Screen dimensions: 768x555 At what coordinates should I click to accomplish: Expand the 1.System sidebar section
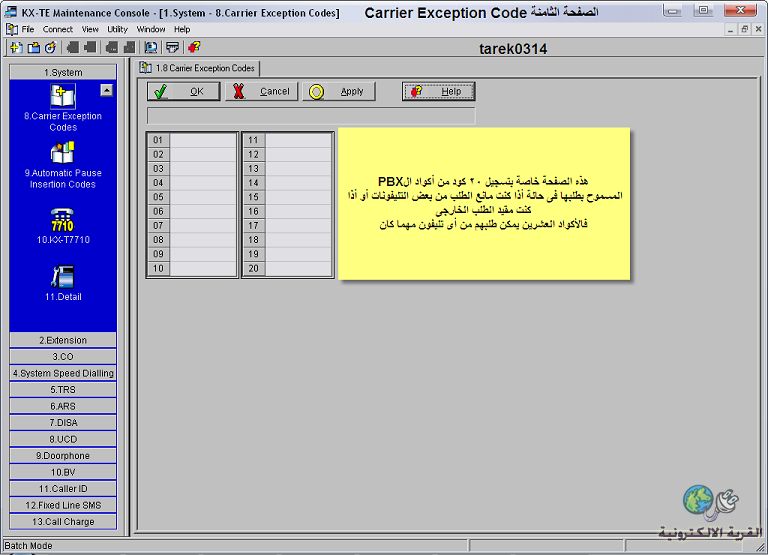[63, 72]
